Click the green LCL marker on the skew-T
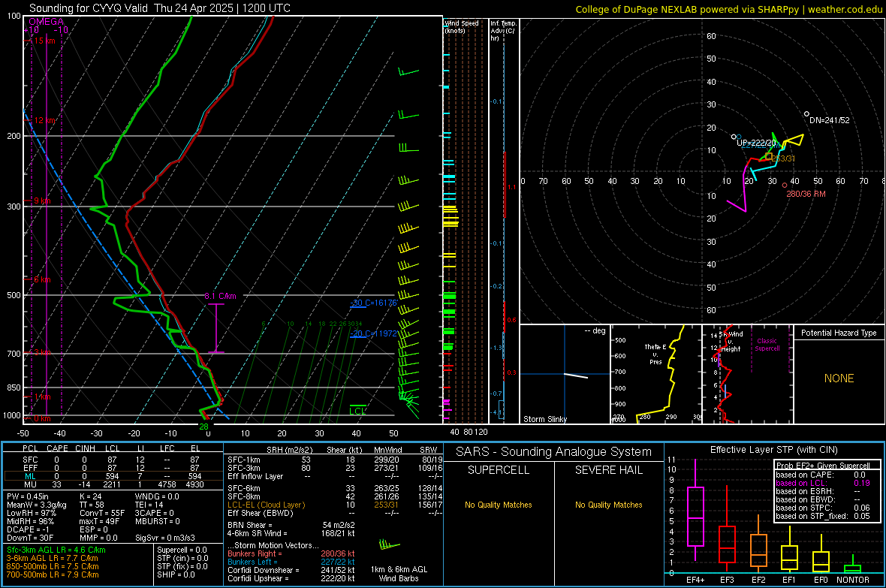 357,411
